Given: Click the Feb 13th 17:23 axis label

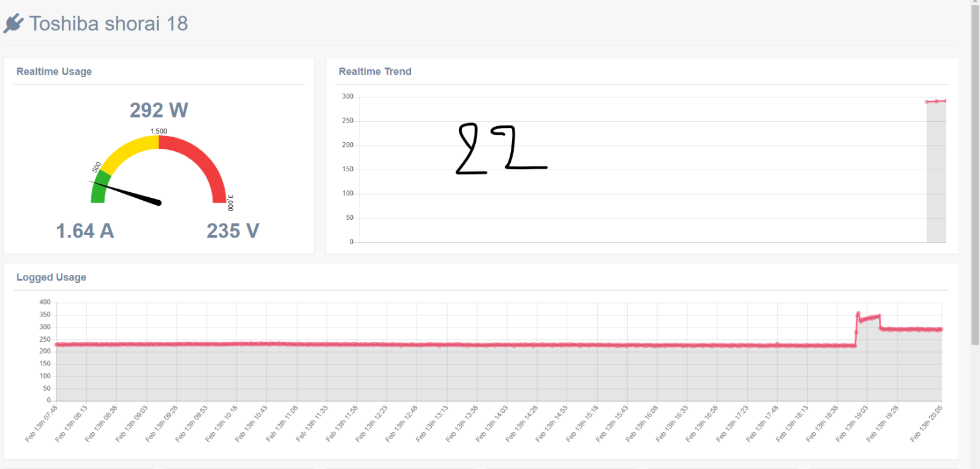Looking at the screenshot, I should [732, 424].
